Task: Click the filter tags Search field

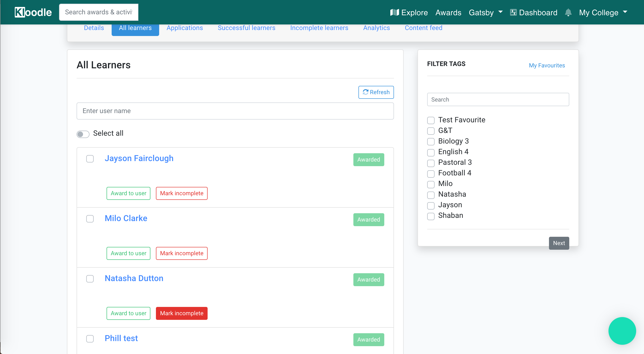Action: (x=498, y=99)
